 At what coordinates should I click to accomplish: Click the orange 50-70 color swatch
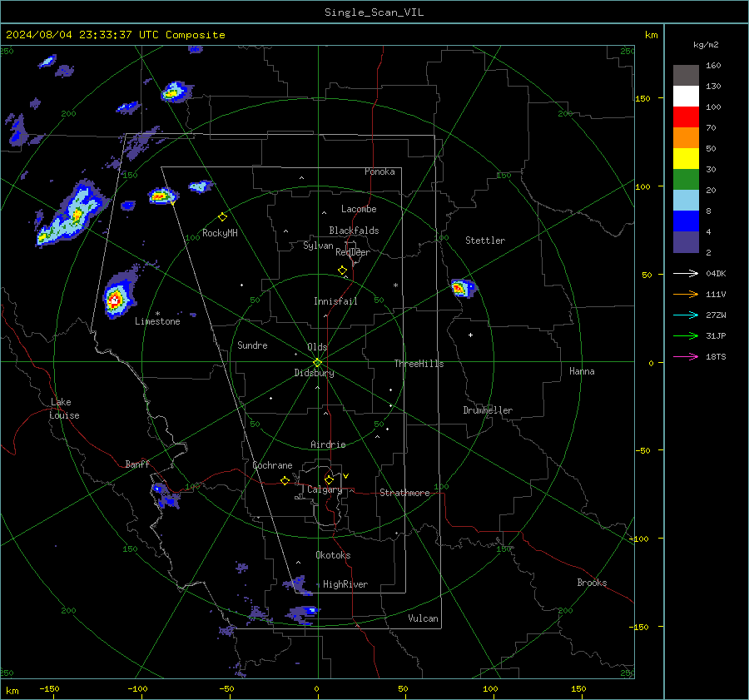686,138
